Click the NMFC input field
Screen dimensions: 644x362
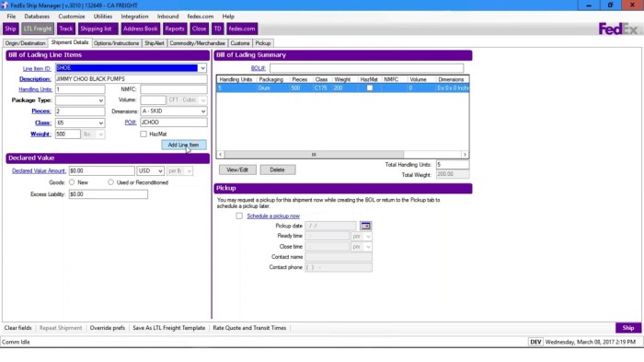[x=173, y=89]
